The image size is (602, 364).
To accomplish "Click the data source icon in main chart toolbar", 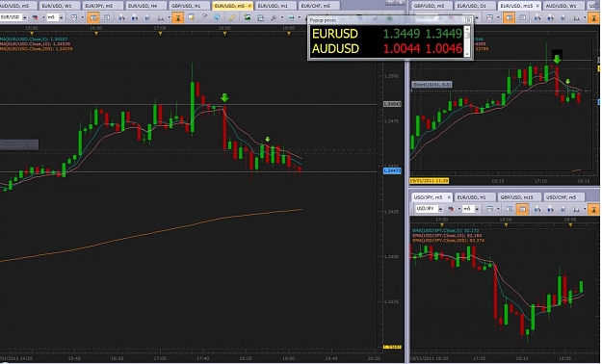I will pyautogui.click(x=35, y=17).
